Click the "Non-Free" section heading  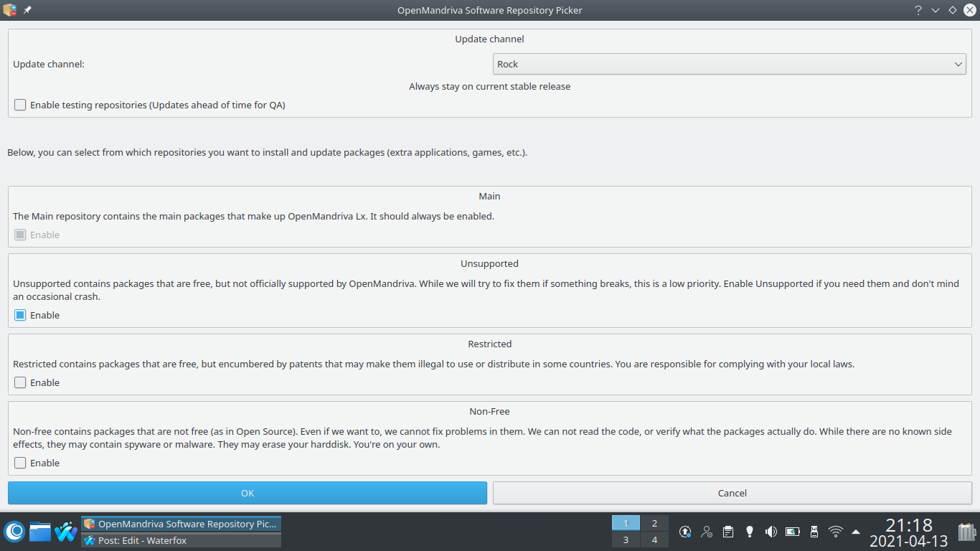click(490, 411)
